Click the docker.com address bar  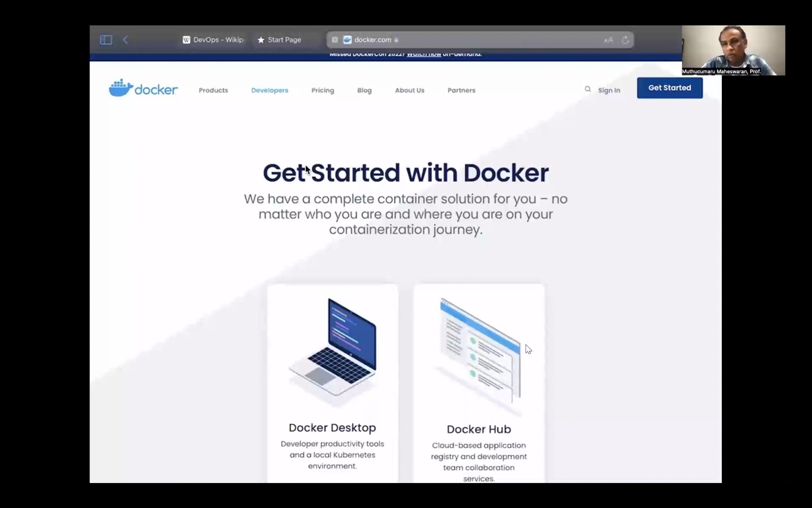480,40
